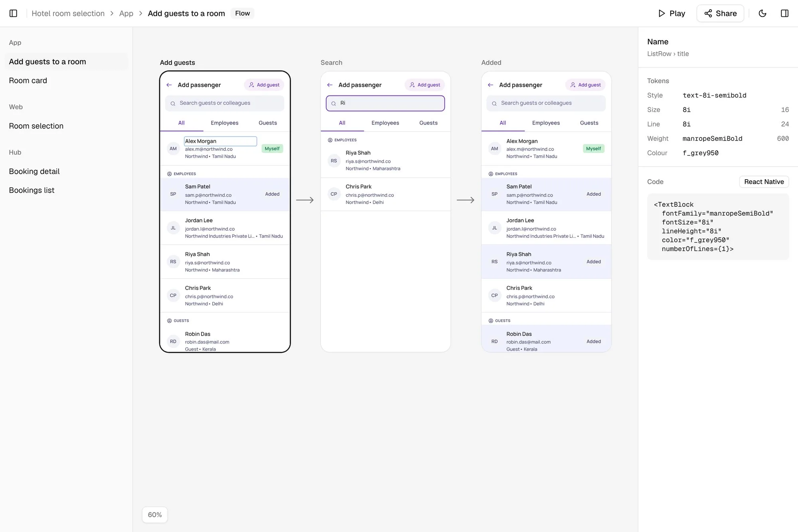The image size is (798, 532).
Task: Click search field in Add guests frame
Action: tap(225, 103)
